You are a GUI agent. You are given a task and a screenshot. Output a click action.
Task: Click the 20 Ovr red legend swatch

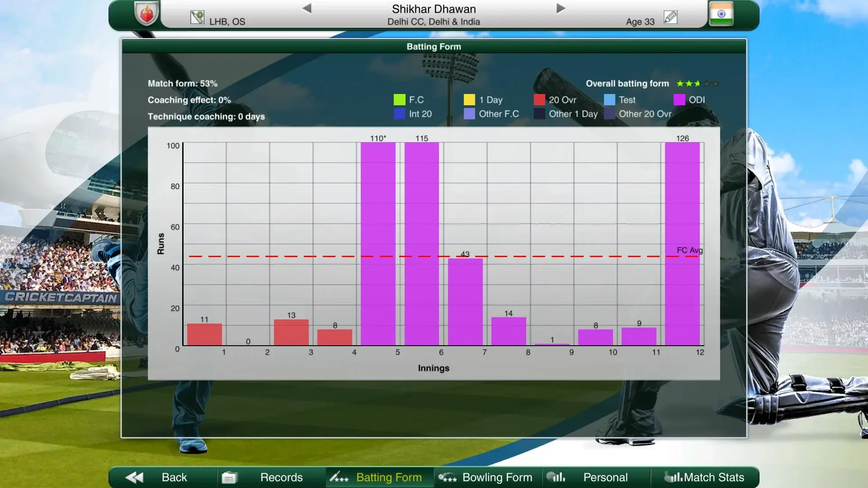tap(539, 100)
